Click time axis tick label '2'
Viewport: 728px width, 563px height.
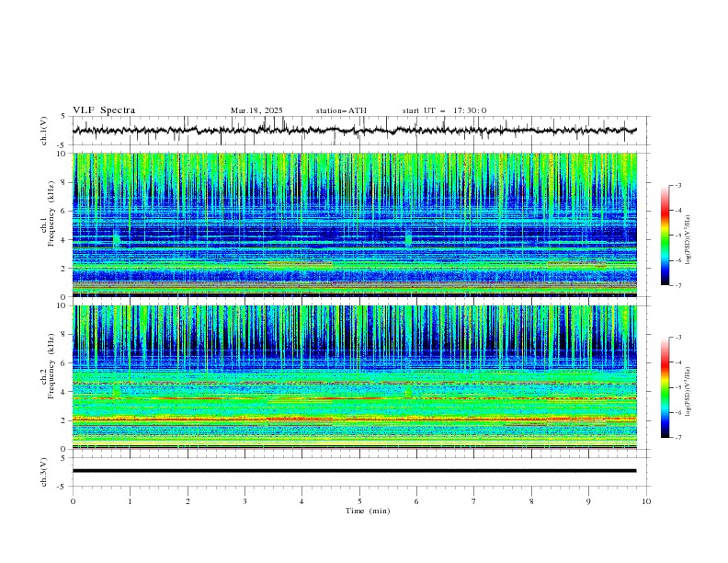188,501
